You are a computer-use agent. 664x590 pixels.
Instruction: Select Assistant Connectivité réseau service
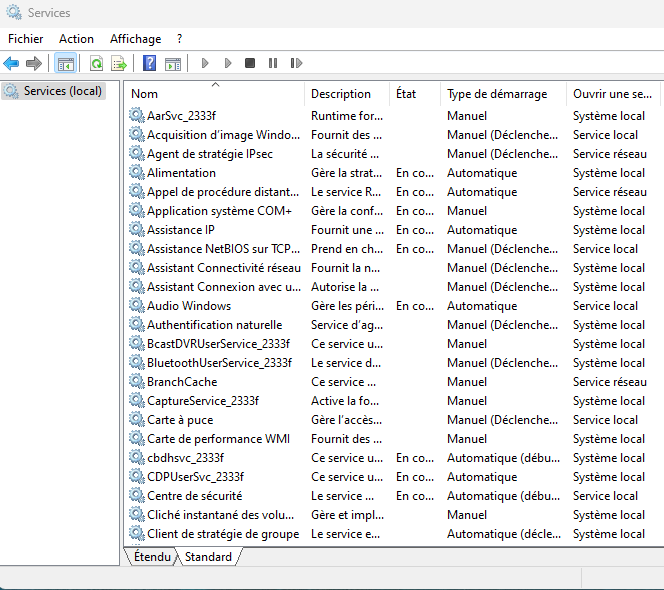point(224,268)
